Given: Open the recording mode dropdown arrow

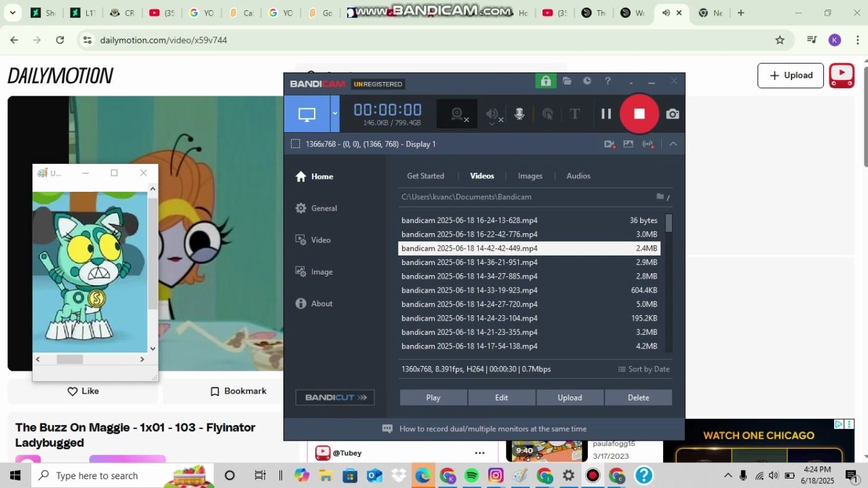Looking at the screenshot, I should 334,114.
